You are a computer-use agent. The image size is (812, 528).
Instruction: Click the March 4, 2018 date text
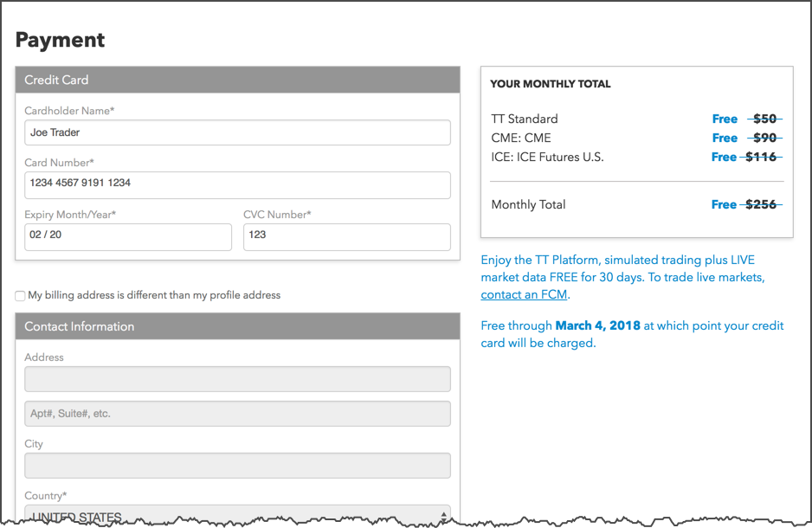pos(597,325)
